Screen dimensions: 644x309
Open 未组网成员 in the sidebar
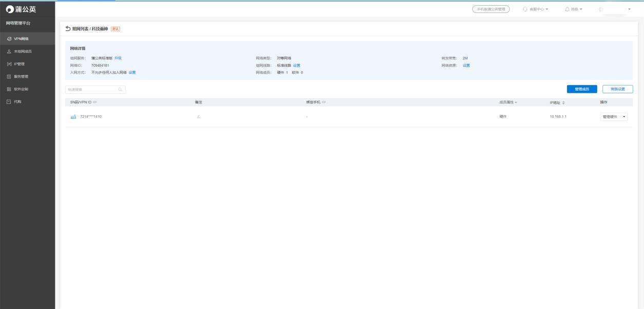27,51
